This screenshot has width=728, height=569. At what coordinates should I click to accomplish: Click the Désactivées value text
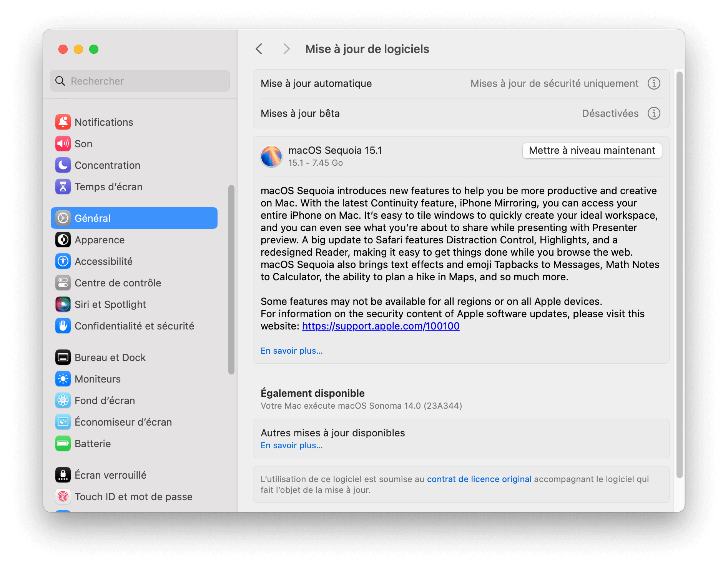click(x=610, y=113)
